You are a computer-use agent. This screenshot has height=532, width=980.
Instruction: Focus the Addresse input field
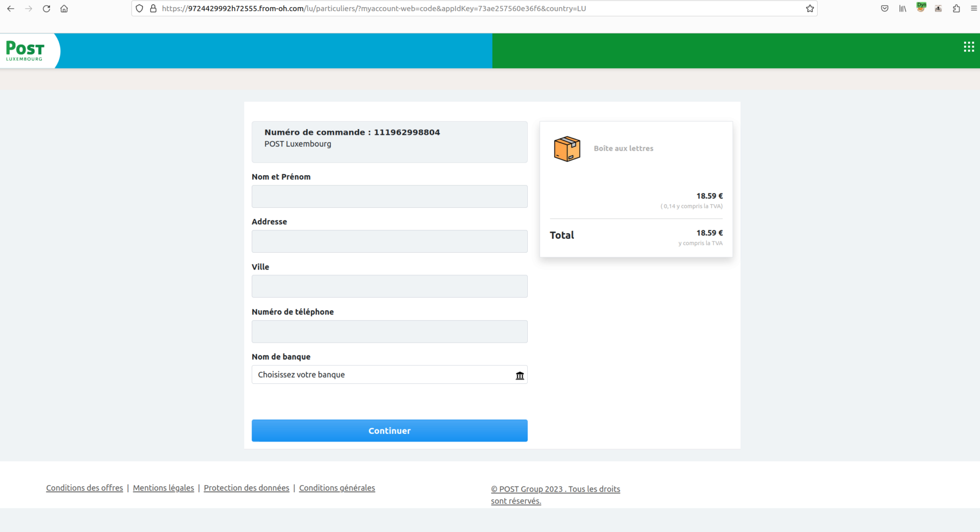tap(389, 241)
